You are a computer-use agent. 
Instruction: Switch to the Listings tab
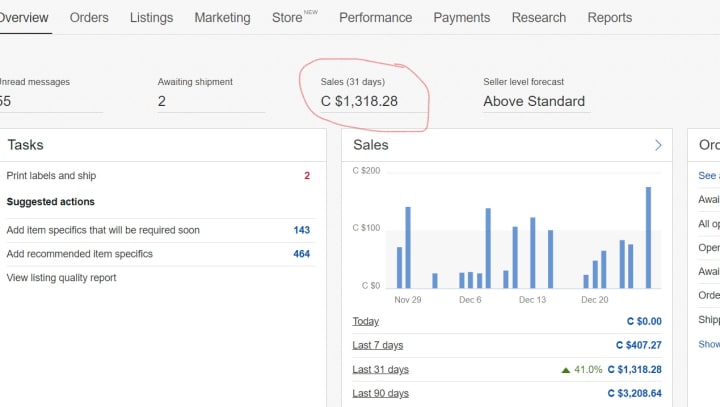tap(152, 17)
